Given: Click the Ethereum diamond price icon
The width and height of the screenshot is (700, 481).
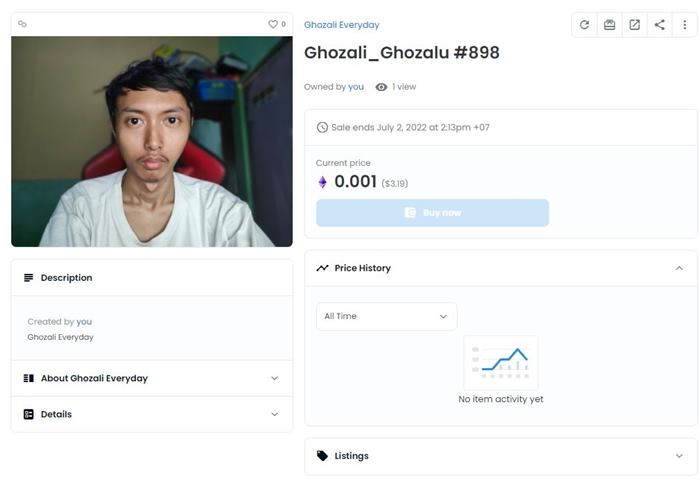Looking at the screenshot, I should [x=322, y=182].
